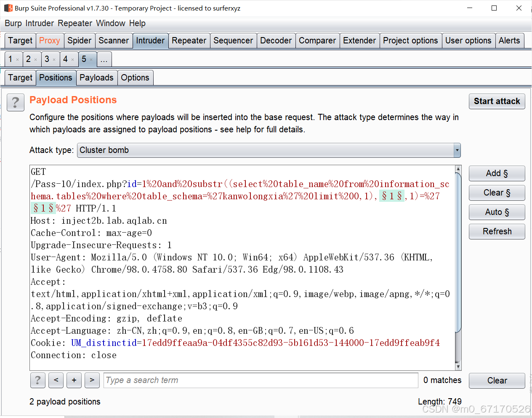Switch to the Extender tab

pos(359,40)
